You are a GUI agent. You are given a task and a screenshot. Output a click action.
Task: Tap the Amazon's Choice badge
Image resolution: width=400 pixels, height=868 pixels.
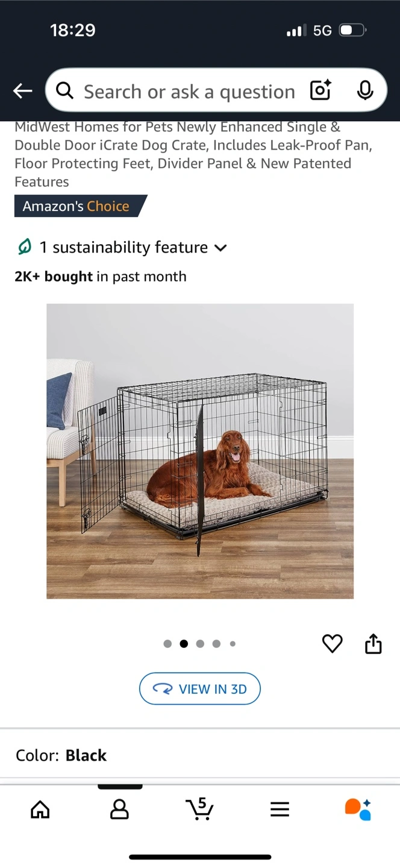click(81, 206)
